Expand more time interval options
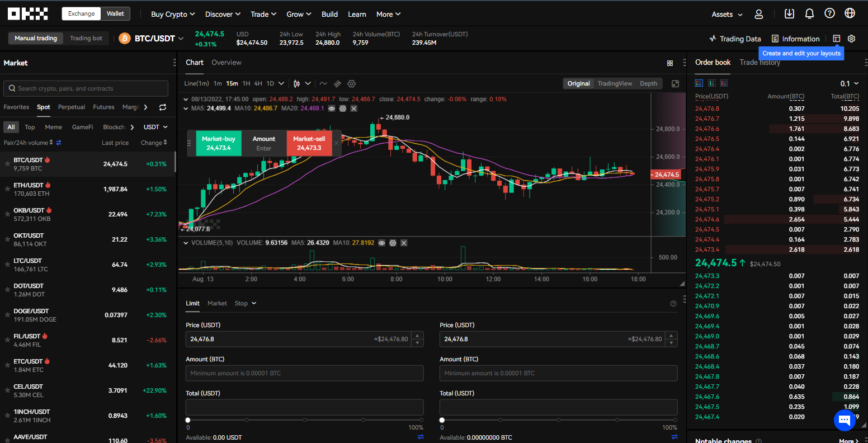The image size is (868, 443). pos(281,83)
